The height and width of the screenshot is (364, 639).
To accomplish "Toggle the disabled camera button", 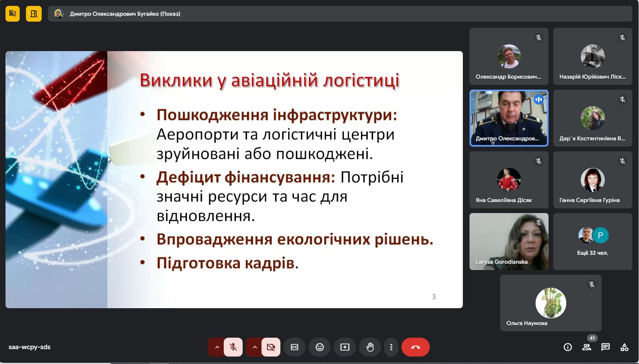I will [x=271, y=347].
